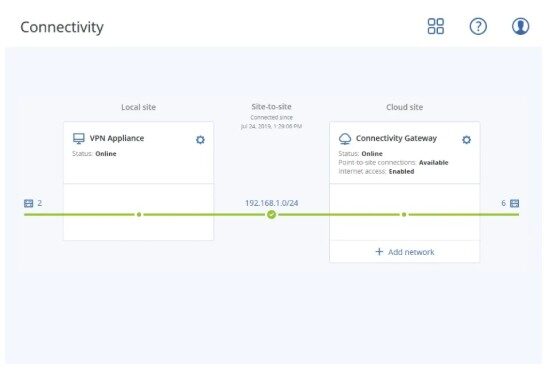Click the plus icon for Add network

pos(379,252)
